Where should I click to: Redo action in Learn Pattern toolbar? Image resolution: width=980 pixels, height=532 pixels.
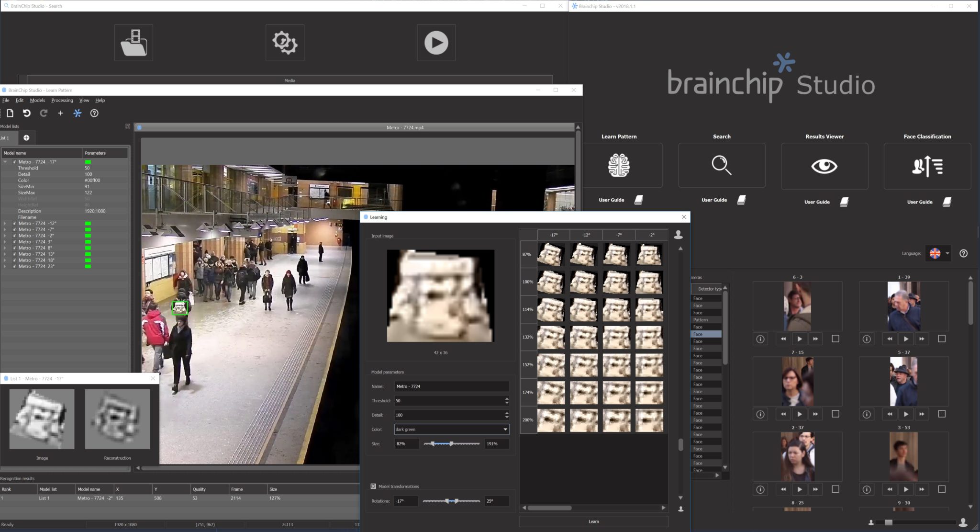click(x=44, y=113)
